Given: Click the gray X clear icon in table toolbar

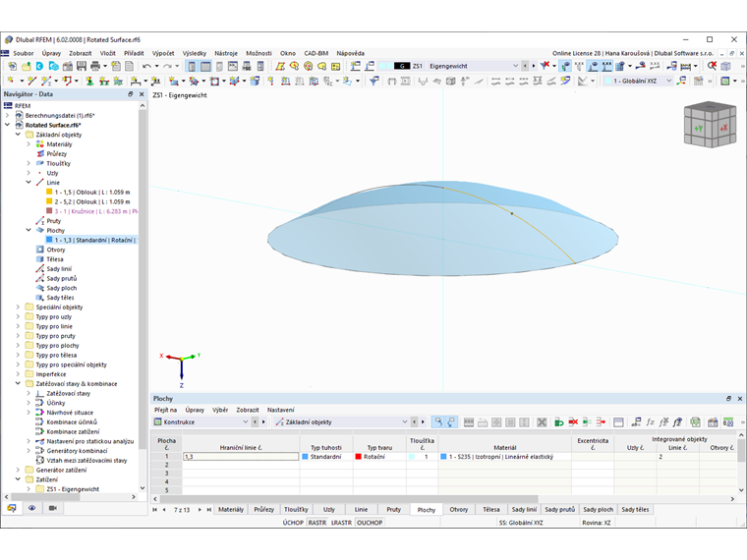Looking at the screenshot, I should [542, 421].
